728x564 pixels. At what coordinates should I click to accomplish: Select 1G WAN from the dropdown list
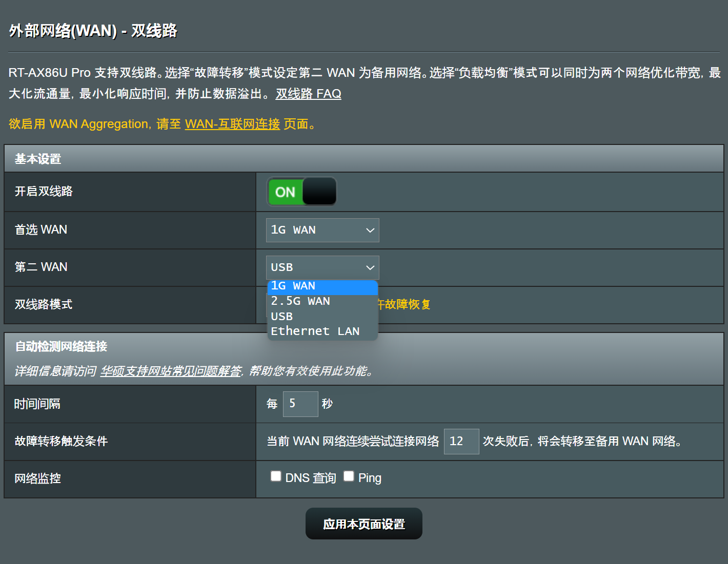click(x=322, y=286)
